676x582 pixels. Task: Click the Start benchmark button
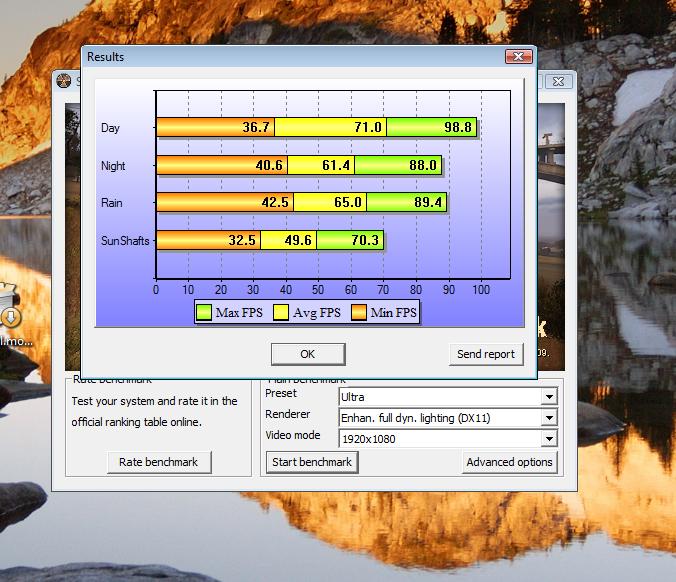[312, 462]
